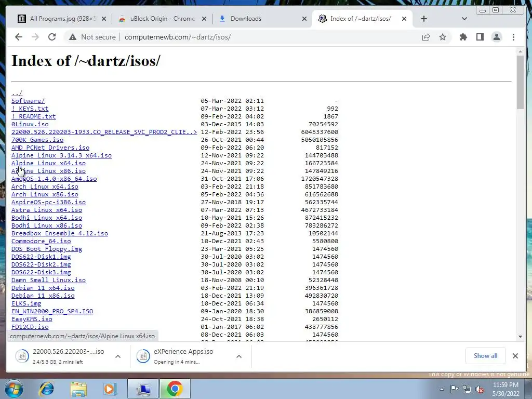This screenshot has width=532, height=399.
Task: Download EasyKMS.iso
Action: 32,320
